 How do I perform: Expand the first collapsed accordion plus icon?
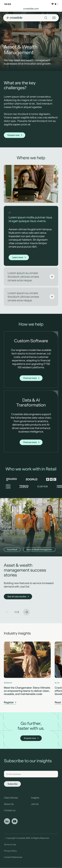point(52,277)
